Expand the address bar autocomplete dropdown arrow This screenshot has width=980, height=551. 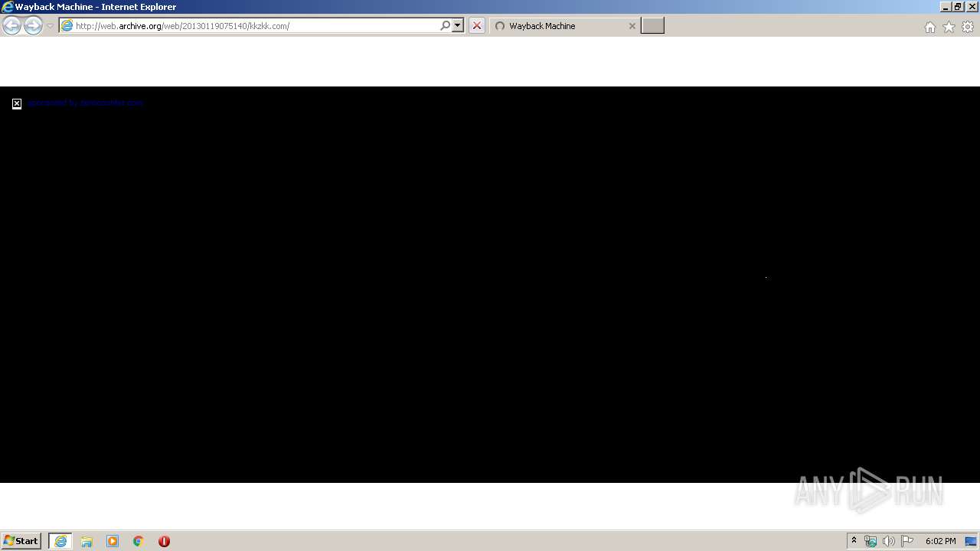458,26
